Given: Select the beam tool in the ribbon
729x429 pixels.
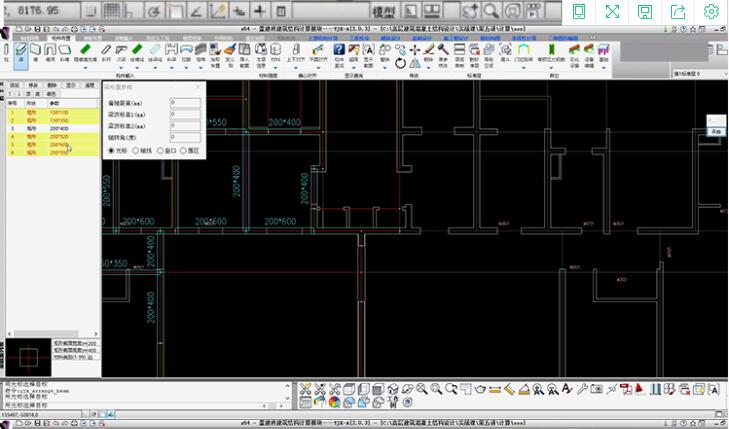Looking at the screenshot, I should tap(21, 52).
